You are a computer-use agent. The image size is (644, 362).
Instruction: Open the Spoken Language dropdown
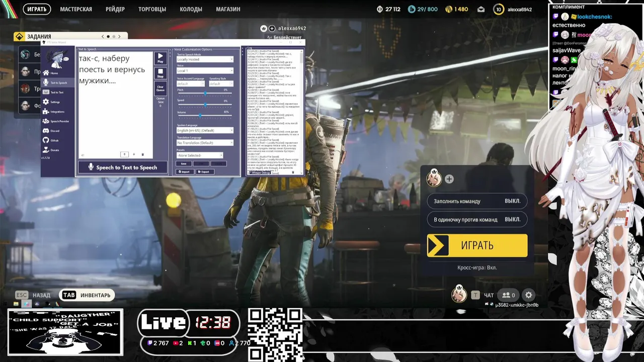click(205, 130)
